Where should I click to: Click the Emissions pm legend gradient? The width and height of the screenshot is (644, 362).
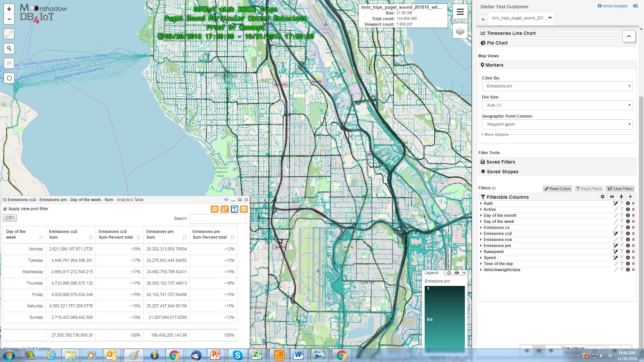445,317
